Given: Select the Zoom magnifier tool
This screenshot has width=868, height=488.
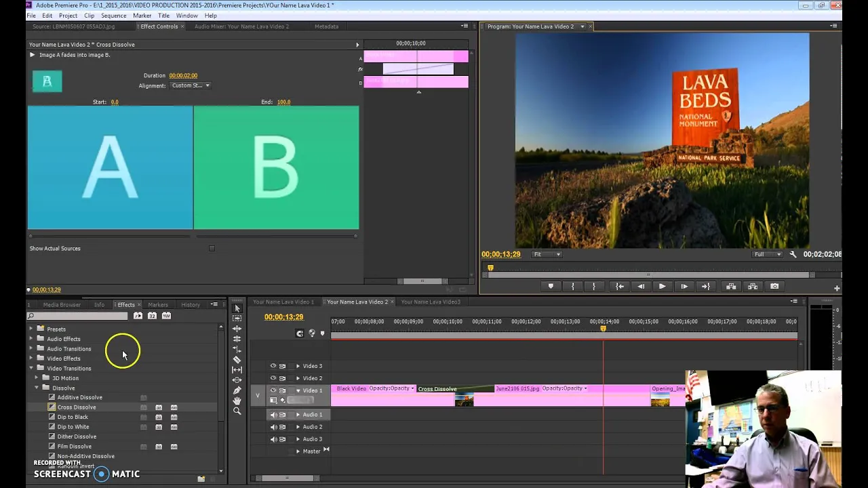Looking at the screenshot, I should (237, 411).
